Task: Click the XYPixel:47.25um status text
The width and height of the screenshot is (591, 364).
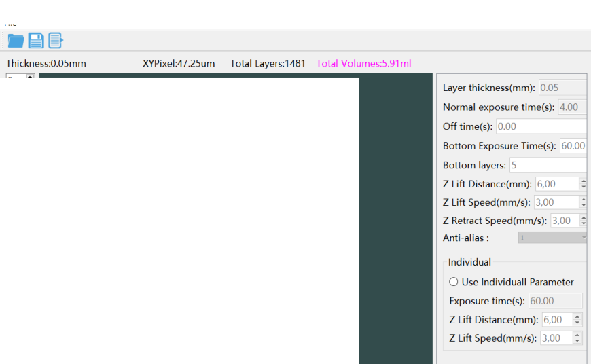Action: click(x=179, y=63)
